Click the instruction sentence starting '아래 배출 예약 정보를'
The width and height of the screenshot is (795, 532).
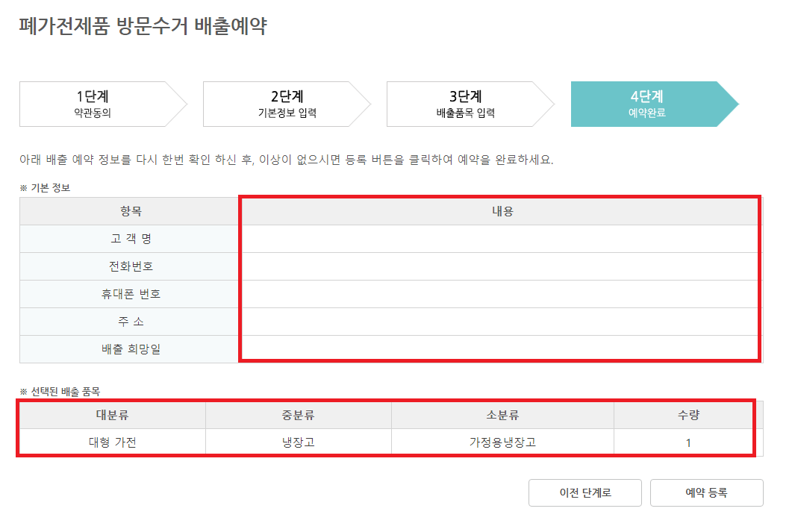point(287,160)
